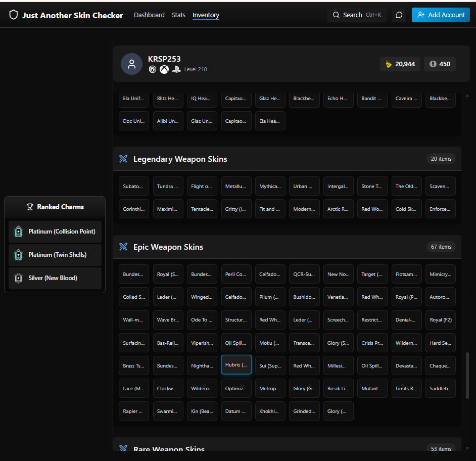Screen dimensions: 476x461
Task: Click the Clockw... skin tile
Action: pos(168,388)
